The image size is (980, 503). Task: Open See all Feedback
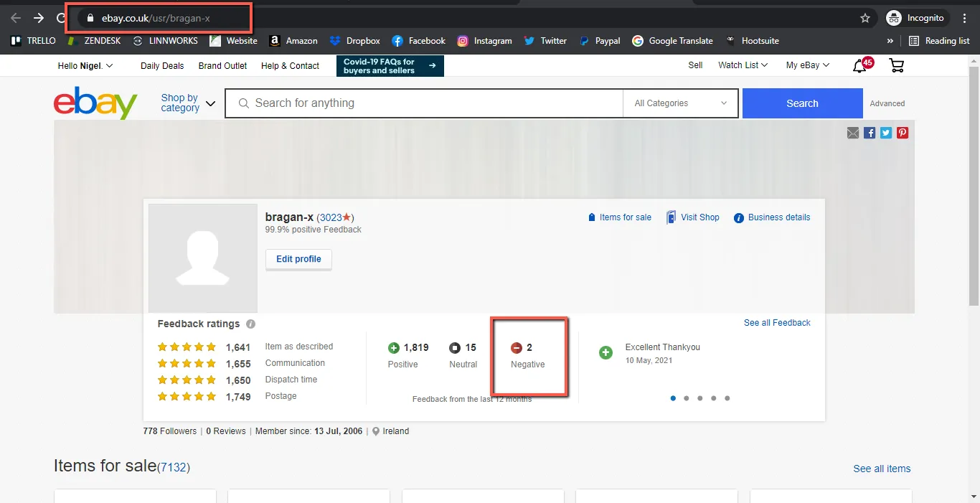pyautogui.click(x=777, y=323)
